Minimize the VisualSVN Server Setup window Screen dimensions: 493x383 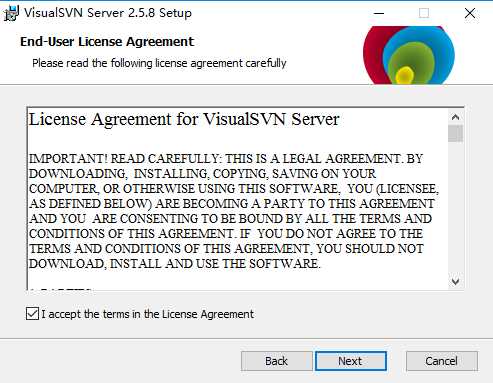379,13
